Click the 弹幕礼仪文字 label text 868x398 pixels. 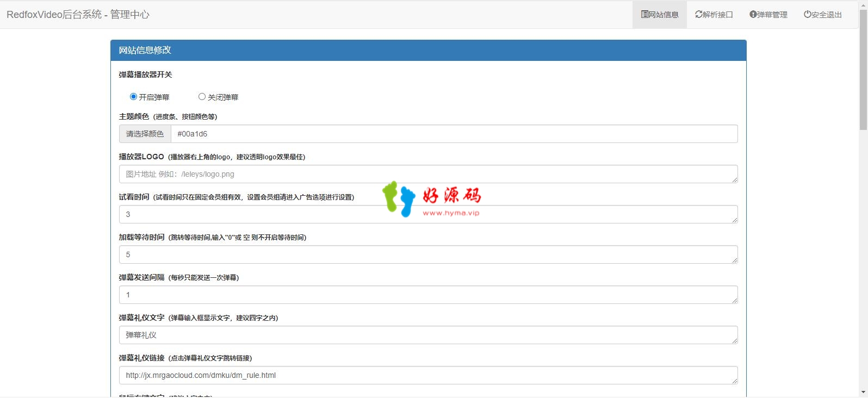[x=141, y=318]
